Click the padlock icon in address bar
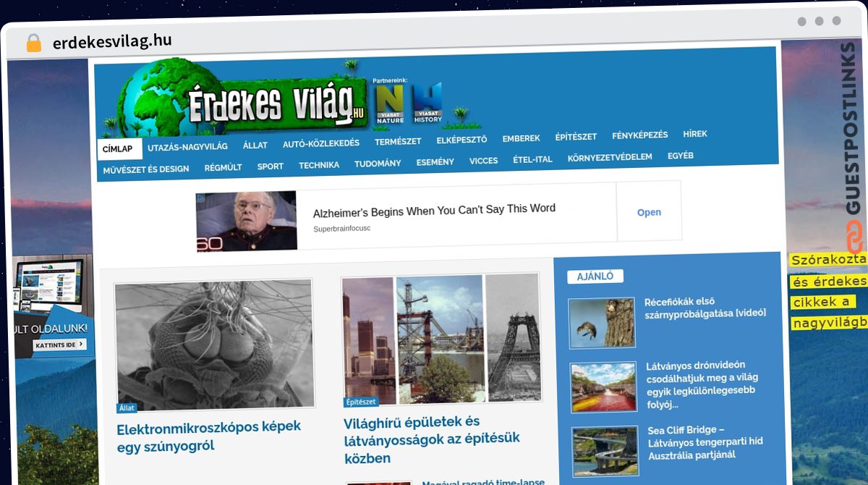868x485 pixels. coord(33,43)
